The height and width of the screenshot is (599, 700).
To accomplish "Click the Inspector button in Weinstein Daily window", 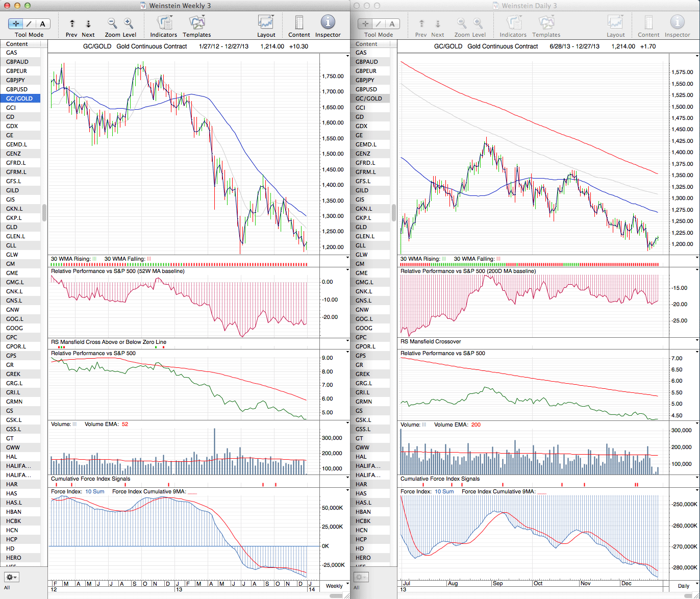I will (x=677, y=23).
